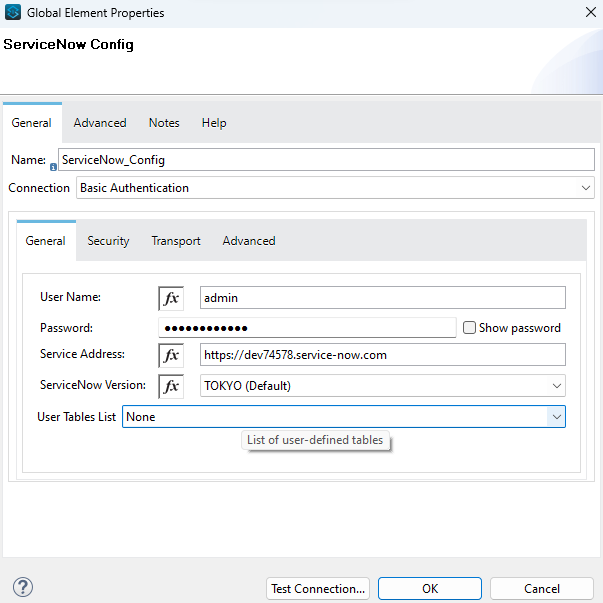603x603 pixels.
Task: Click the fx expression button for Service Address
Action: pyautogui.click(x=171, y=355)
